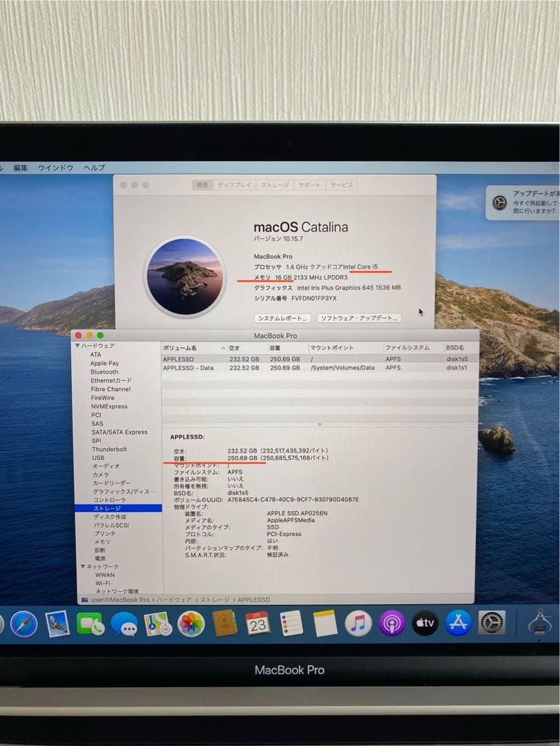
Task: Select カードリーダー in the sidebar
Action: (112, 483)
